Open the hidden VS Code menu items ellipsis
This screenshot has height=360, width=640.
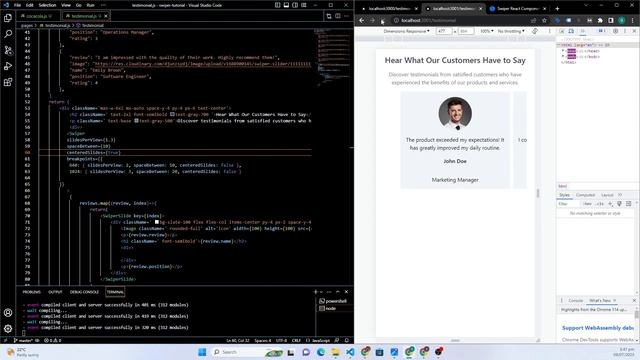tap(103, 5)
